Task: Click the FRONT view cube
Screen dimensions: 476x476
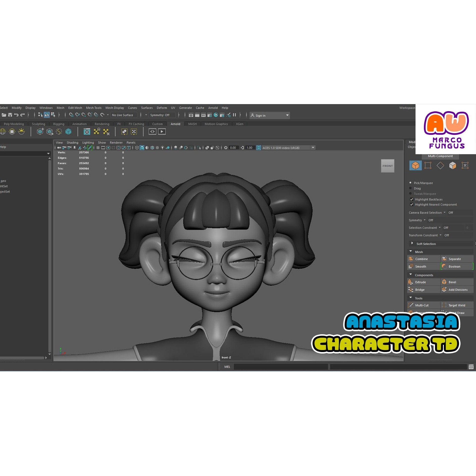Action: pyautogui.click(x=388, y=166)
